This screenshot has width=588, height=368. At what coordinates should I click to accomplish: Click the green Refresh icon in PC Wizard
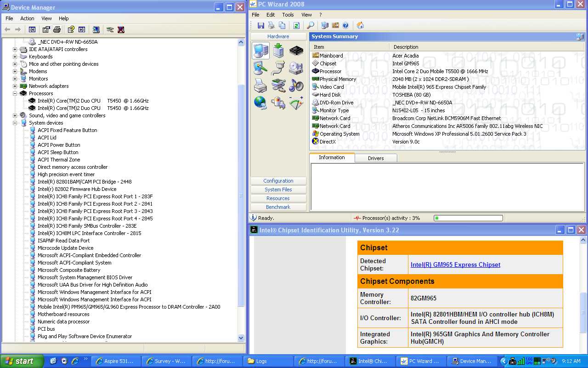(x=296, y=25)
